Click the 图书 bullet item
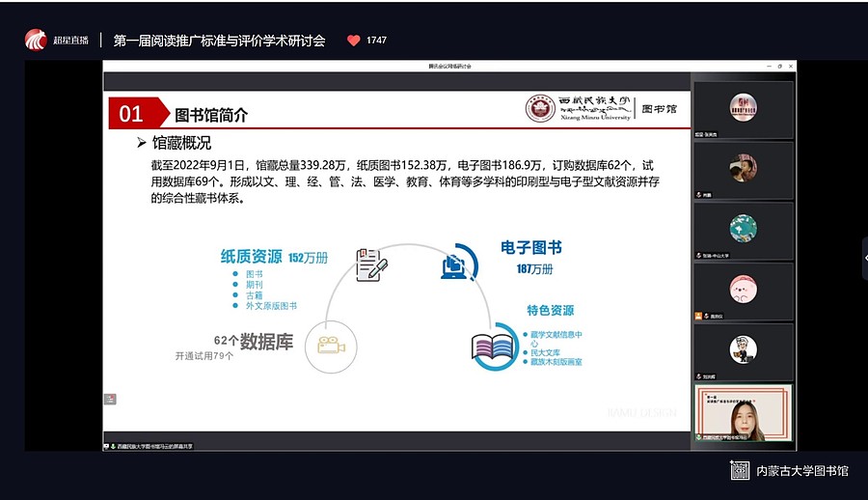This screenshot has width=868, height=500. point(254,274)
